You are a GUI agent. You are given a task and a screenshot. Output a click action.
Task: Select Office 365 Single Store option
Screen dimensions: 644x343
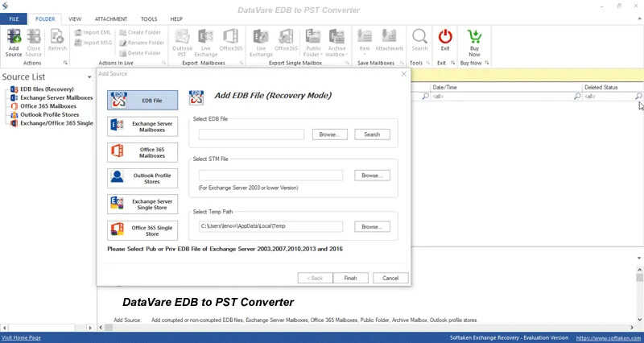point(142,229)
